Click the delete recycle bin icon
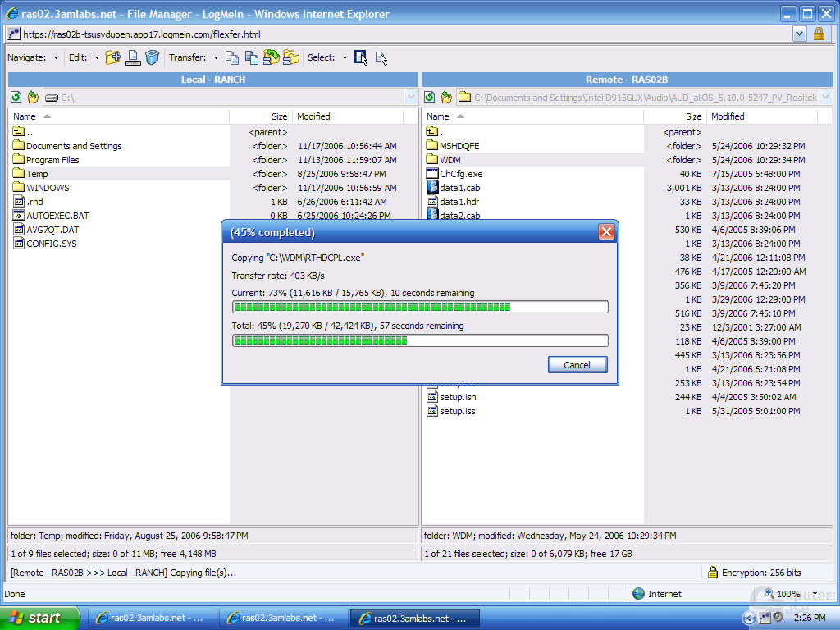The width and height of the screenshot is (840, 630). [152, 57]
